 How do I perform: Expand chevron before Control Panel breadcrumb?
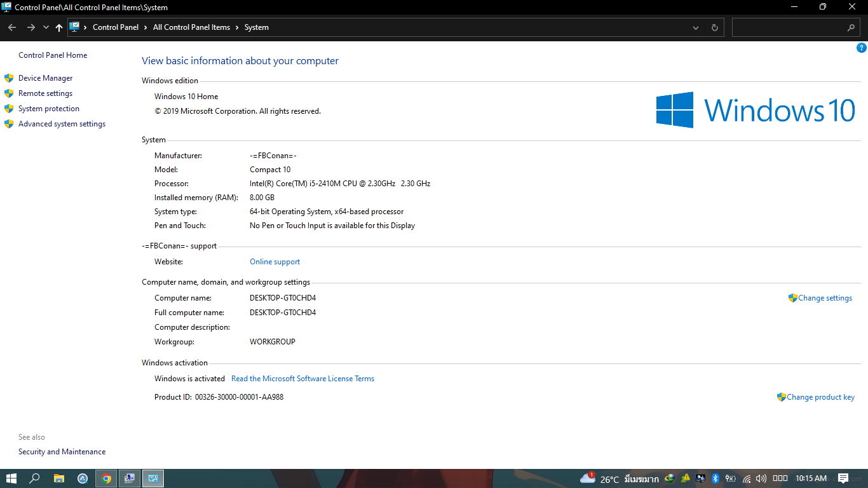[x=86, y=27]
